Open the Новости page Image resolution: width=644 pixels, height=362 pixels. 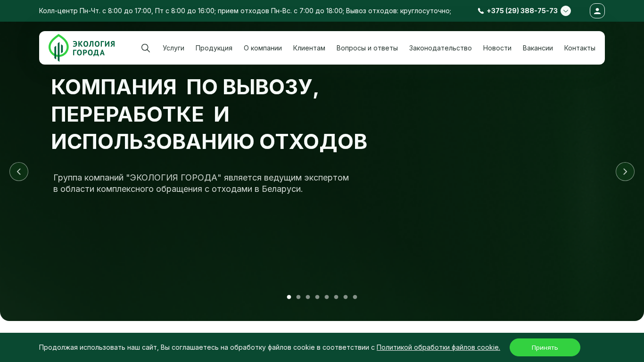click(x=497, y=48)
